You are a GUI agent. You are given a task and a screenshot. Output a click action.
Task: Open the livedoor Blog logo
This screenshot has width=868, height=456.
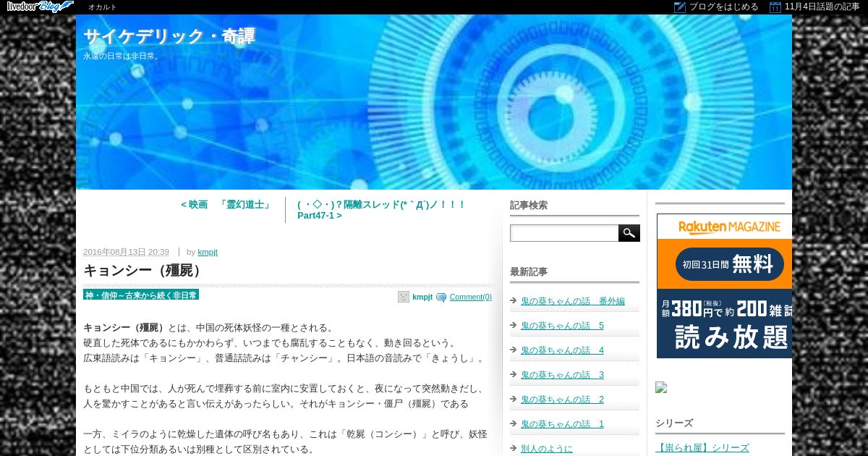pos(41,7)
